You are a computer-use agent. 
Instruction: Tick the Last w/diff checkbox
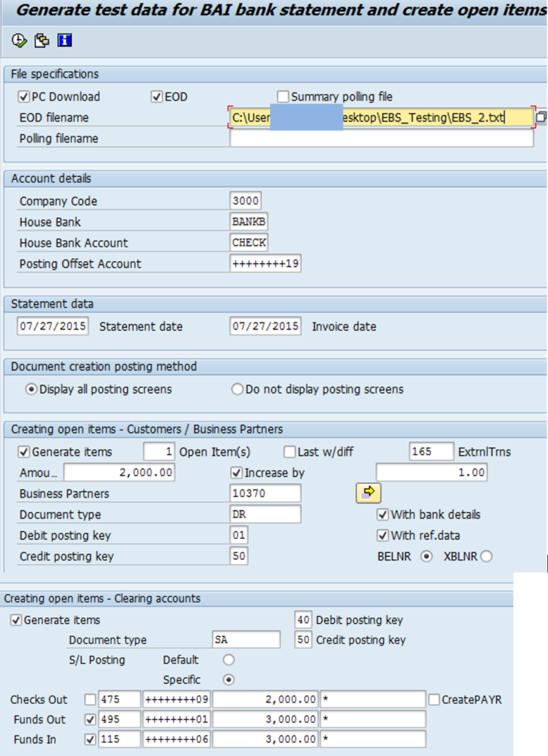290,451
